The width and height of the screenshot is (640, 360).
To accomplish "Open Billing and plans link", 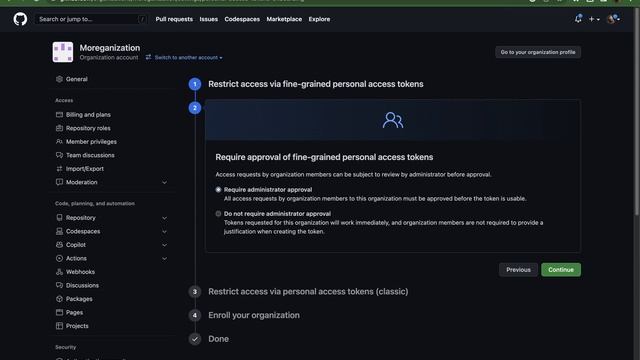I will point(88,115).
